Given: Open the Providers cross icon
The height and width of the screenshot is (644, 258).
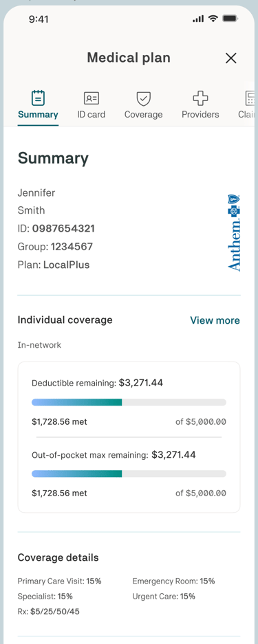Looking at the screenshot, I should [200, 98].
